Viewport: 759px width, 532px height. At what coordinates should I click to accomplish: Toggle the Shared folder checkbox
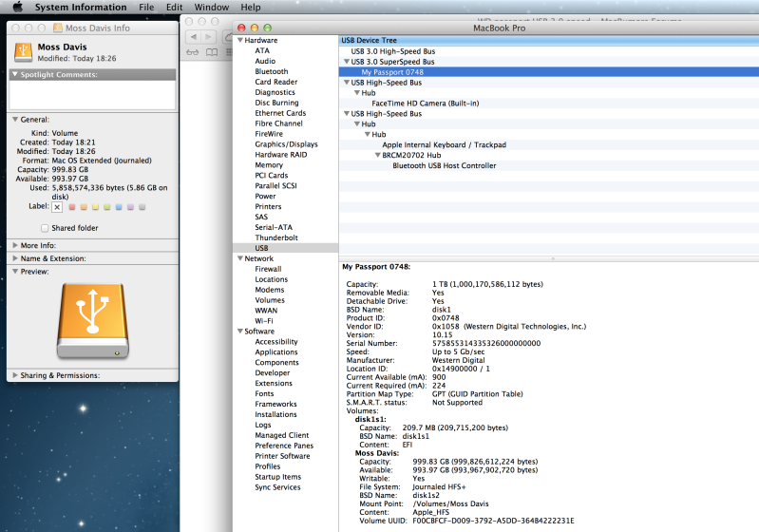45,228
